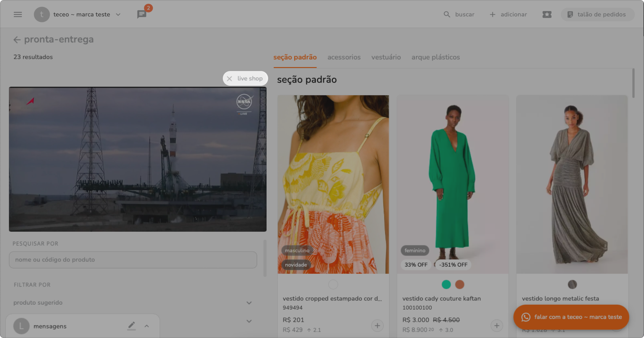Expand teceo marca teste account dropdown
This screenshot has width=644, height=338.
(x=118, y=14)
